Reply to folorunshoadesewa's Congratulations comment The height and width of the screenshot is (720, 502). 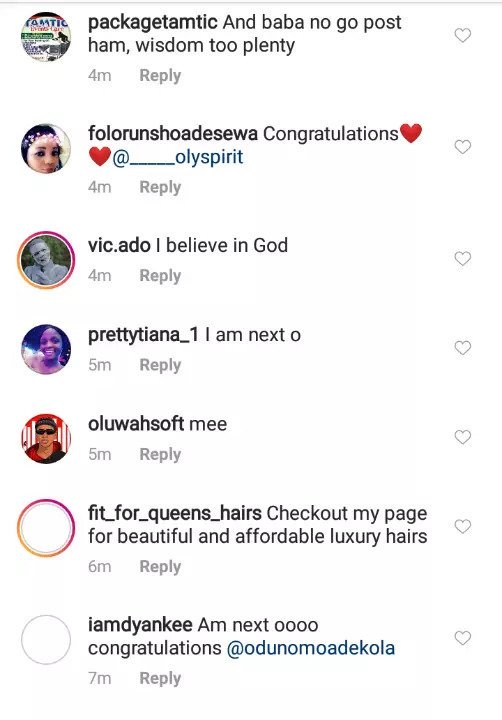click(160, 187)
